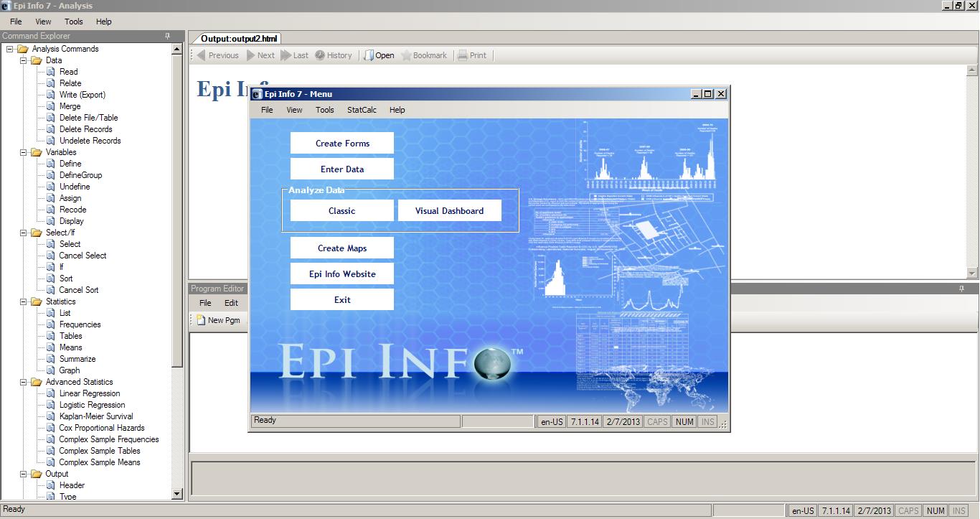
Task: Click the Create Forms button
Action: [x=342, y=143]
